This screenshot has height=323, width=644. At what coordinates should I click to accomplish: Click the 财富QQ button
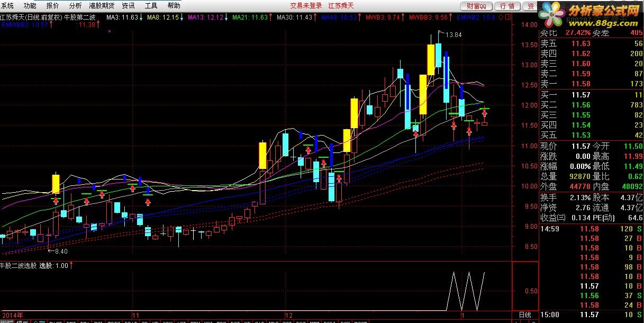(477, 6)
